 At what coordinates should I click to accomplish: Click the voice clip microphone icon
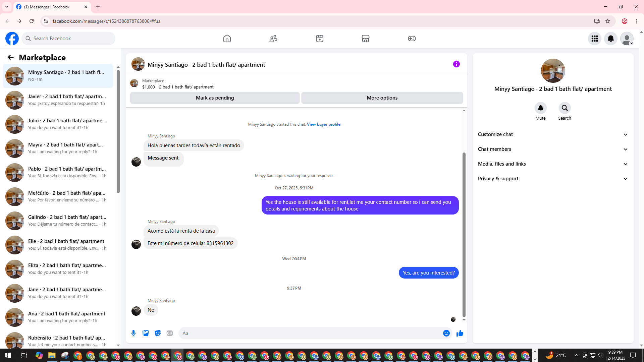133,333
